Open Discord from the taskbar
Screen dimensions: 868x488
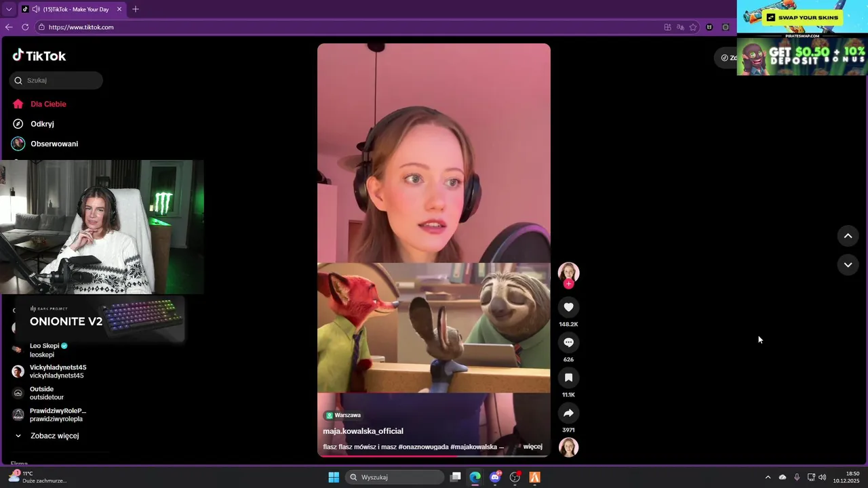495,477
